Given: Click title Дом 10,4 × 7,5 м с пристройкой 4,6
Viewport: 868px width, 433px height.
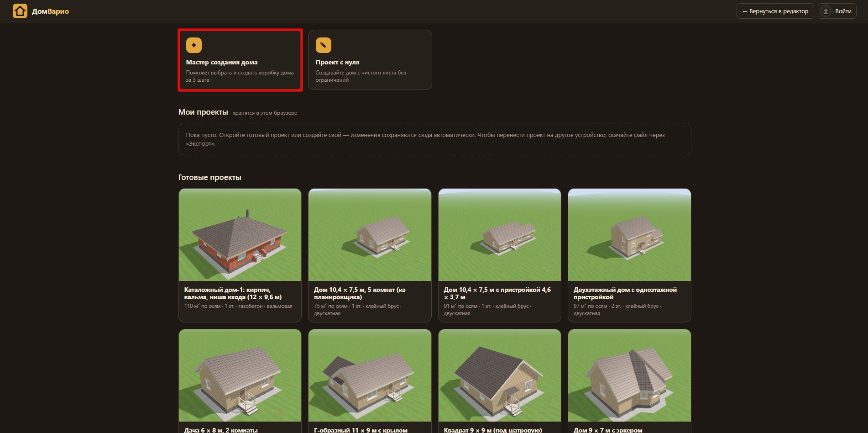Looking at the screenshot, I should coord(497,293).
